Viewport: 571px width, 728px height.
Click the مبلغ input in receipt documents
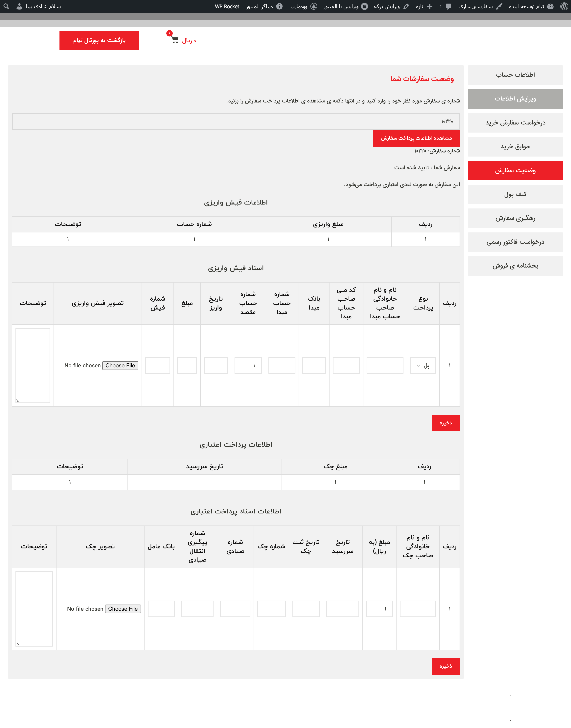point(187,366)
